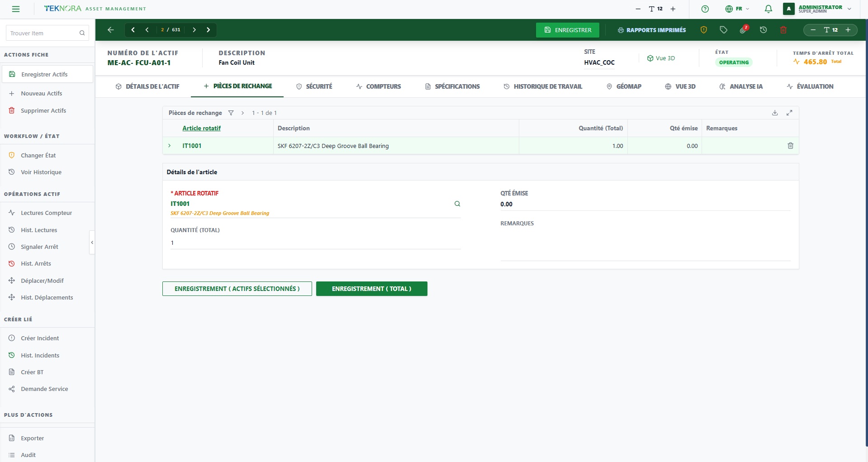Click search icon in Trouver Item box
The width and height of the screenshot is (868, 462).
tap(82, 33)
